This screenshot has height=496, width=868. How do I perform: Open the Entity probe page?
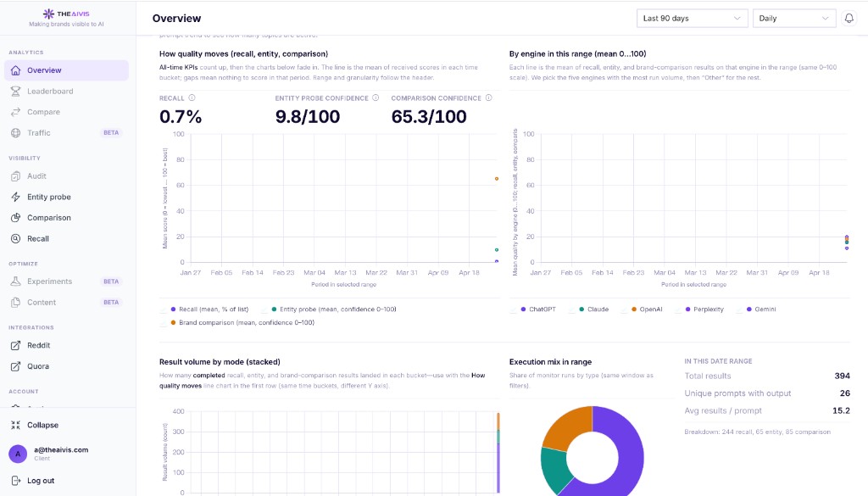click(66, 197)
